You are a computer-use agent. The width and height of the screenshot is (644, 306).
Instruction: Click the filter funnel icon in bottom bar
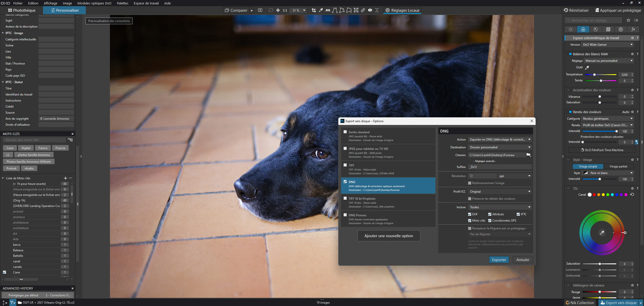[13, 302]
